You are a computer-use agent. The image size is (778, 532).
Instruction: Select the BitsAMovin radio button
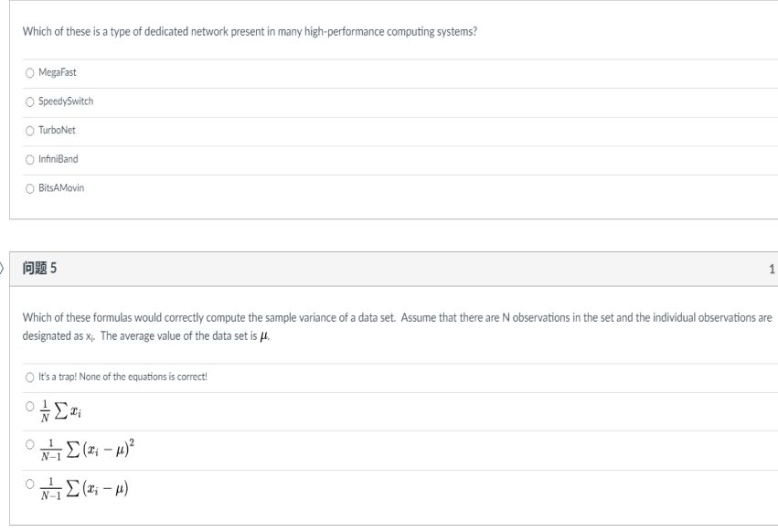tap(32, 188)
